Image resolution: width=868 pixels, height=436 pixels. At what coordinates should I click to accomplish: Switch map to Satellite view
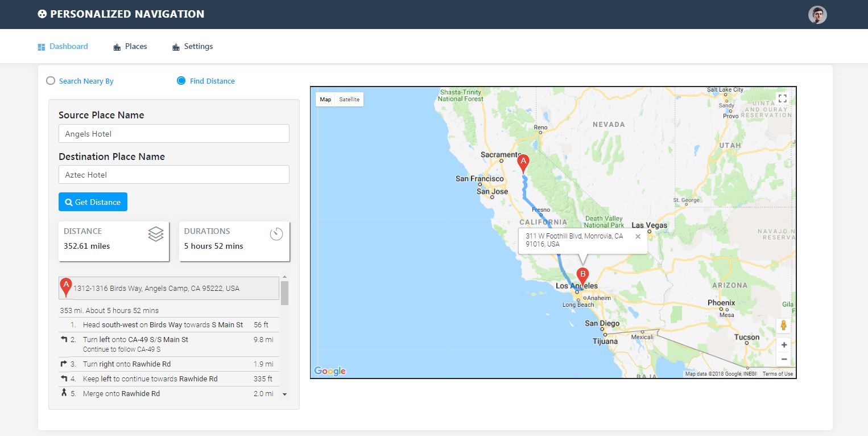pos(349,100)
